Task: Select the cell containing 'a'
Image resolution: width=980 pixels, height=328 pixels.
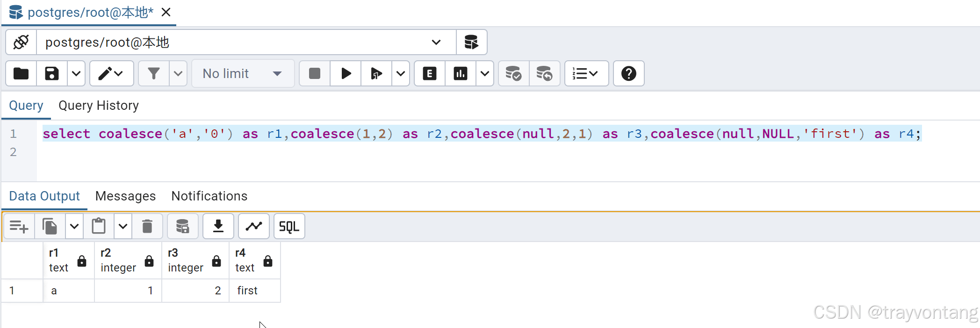Action: [x=69, y=291]
